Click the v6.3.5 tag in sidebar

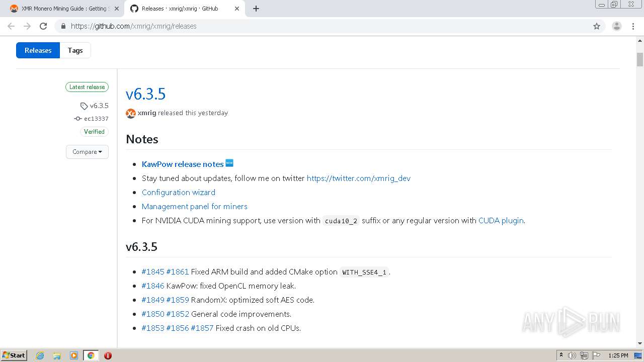pos(99,106)
